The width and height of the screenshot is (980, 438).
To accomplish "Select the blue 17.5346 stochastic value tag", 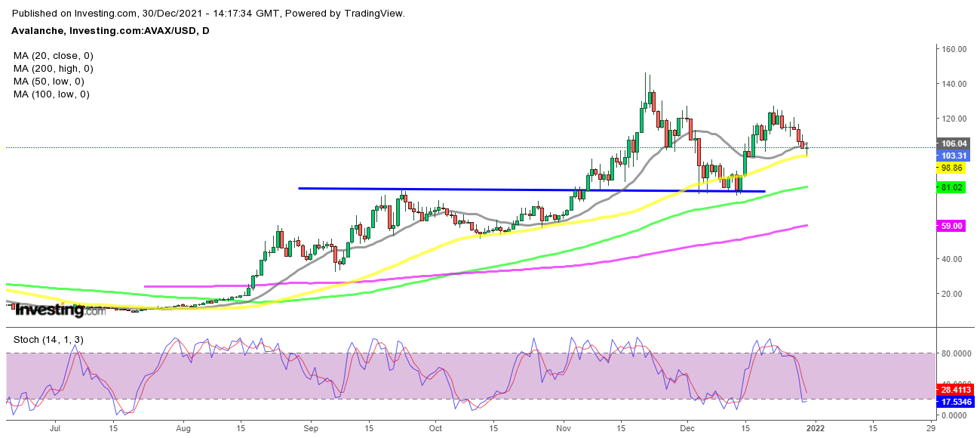I will tap(955, 402).
